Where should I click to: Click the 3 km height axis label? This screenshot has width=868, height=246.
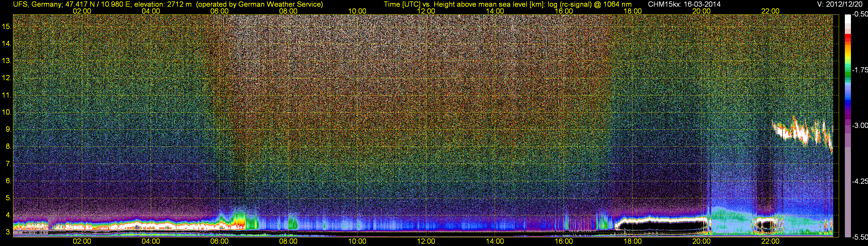(x=8, y=232)
